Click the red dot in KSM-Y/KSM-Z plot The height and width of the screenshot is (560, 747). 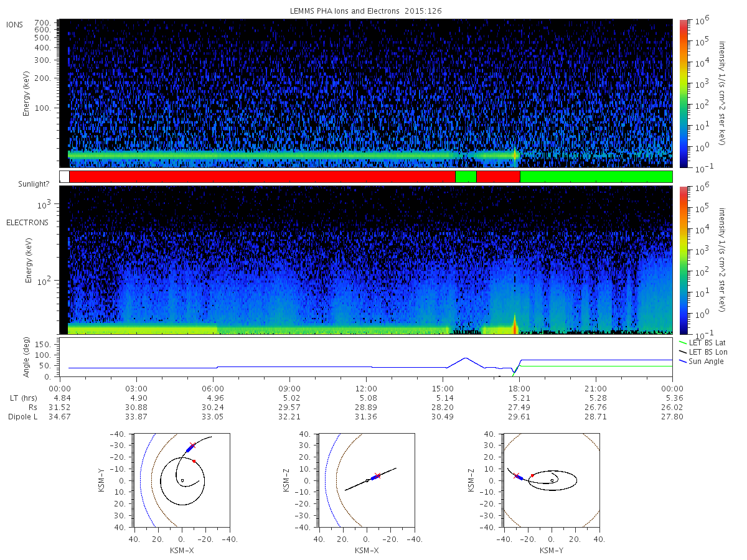pyautogui.click(x=532, y=475)
